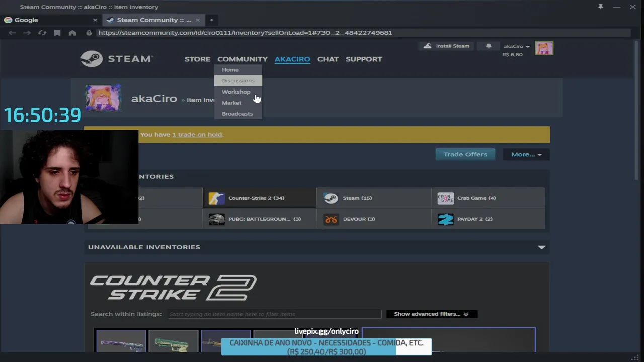This screenshot has height=362, width=644.
Task: Click the address bar URL
Action: (x=245, y=33)
